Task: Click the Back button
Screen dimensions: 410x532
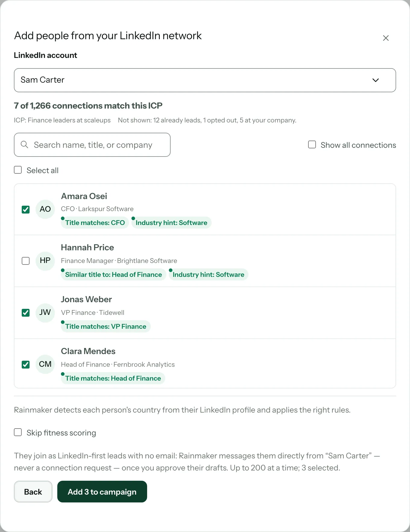Action: (x=33, y=492)
